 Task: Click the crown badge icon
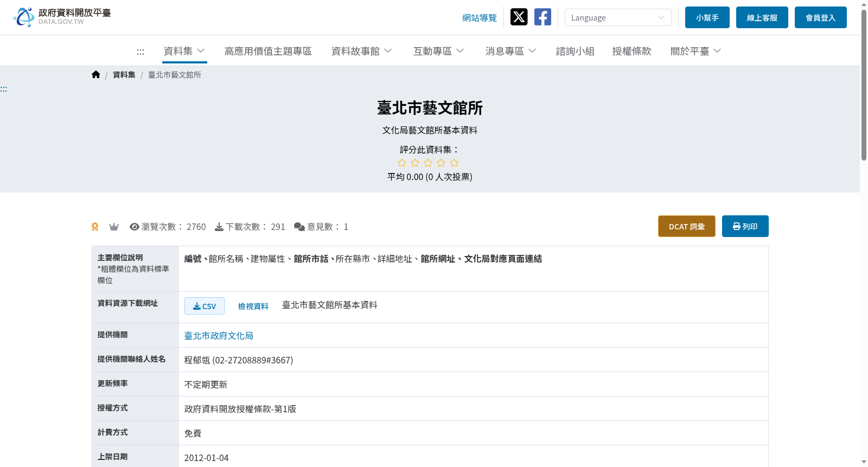click(114, 227)
